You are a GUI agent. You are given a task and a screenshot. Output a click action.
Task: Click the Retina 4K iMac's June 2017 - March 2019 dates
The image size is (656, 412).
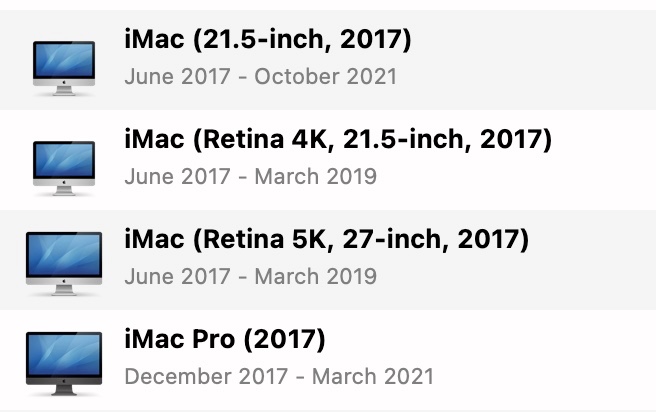[250, 176]
